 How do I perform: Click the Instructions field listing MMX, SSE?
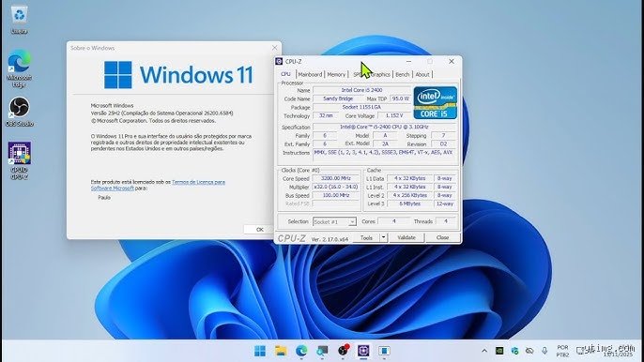coord(385,156)
